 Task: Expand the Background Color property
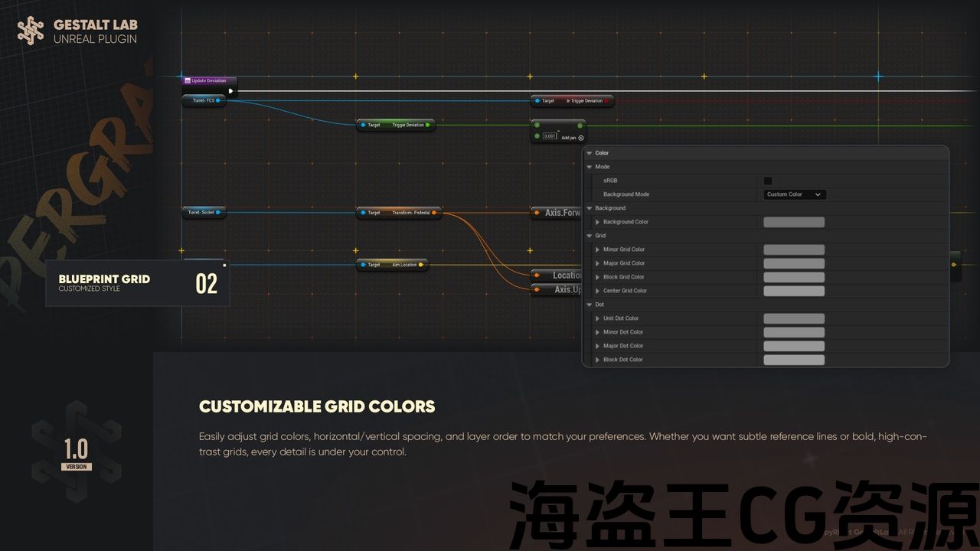point(598,222)
